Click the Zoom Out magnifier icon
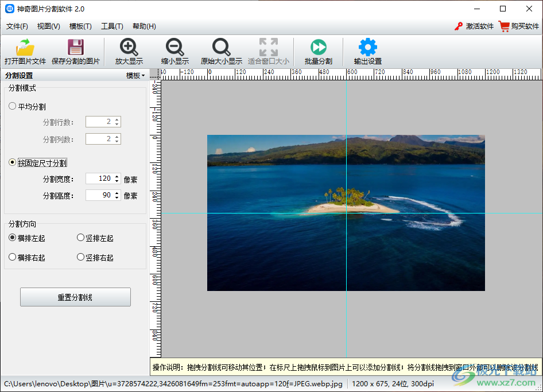Viewport: 543px width, 392px height. click(174, 47)
